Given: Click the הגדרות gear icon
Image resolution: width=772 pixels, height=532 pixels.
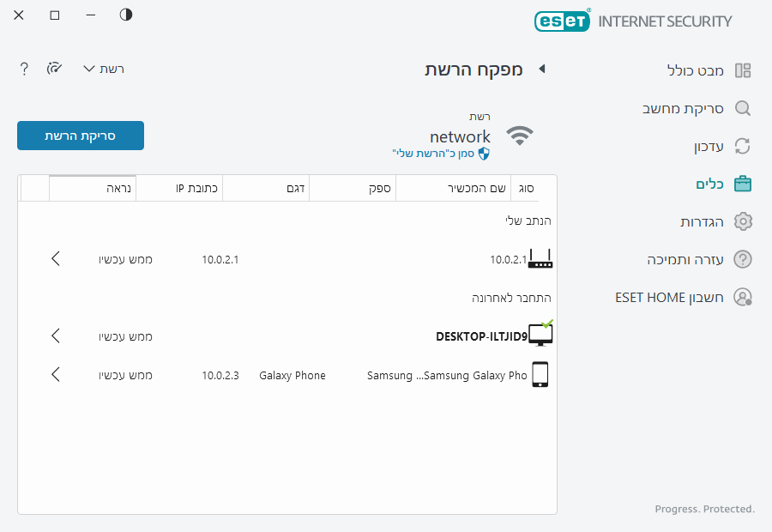Looking at the screenshot, I should point(743,221).
